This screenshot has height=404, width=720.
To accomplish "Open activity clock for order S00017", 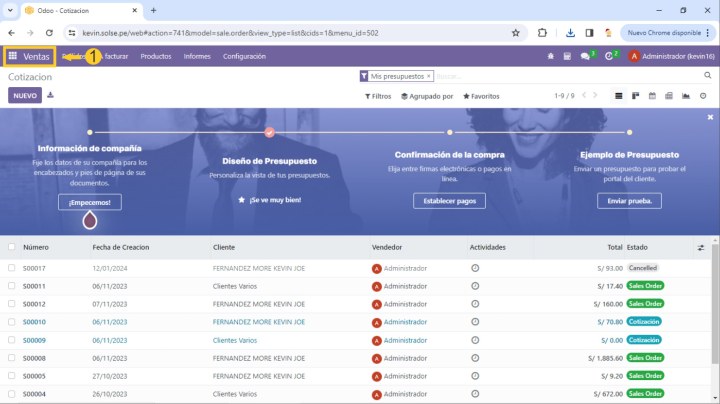I will pyautogui.click(x=475, y=269).
